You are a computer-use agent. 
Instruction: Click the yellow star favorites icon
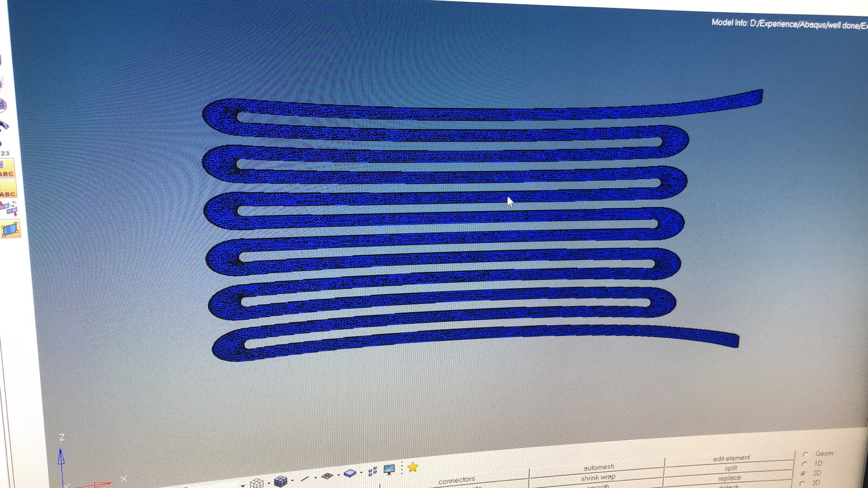(x=413, y=467)
